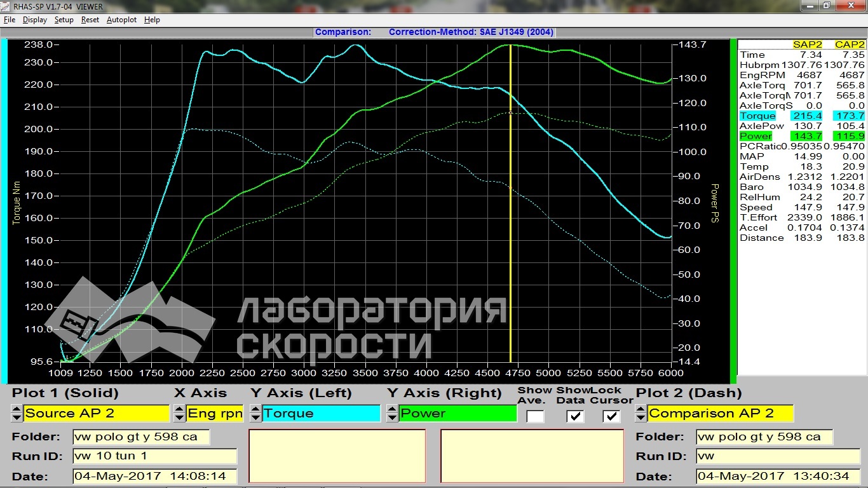Select the Source AP 2 plot field

click(x=96, y=414)
